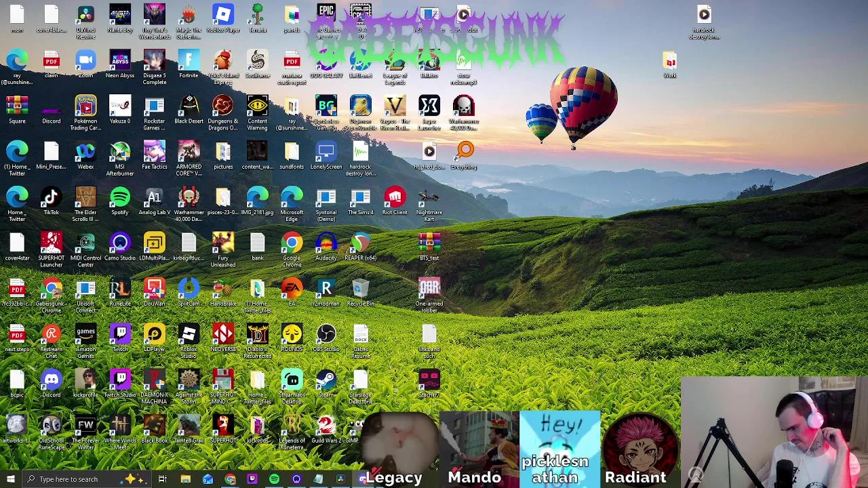Launch Roblox Player shortcut
This screenshot has height=488, width=868.
click(x=223, y=19)
